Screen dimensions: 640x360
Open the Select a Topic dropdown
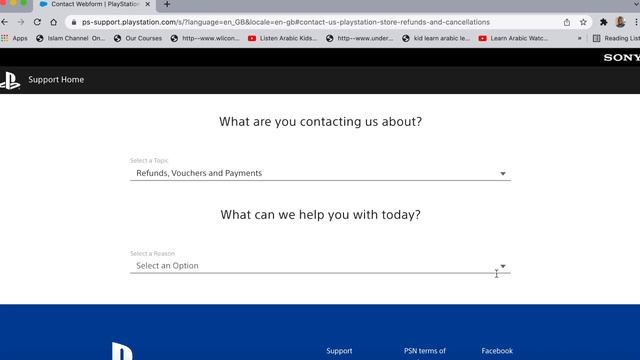(x=320, y=173)
